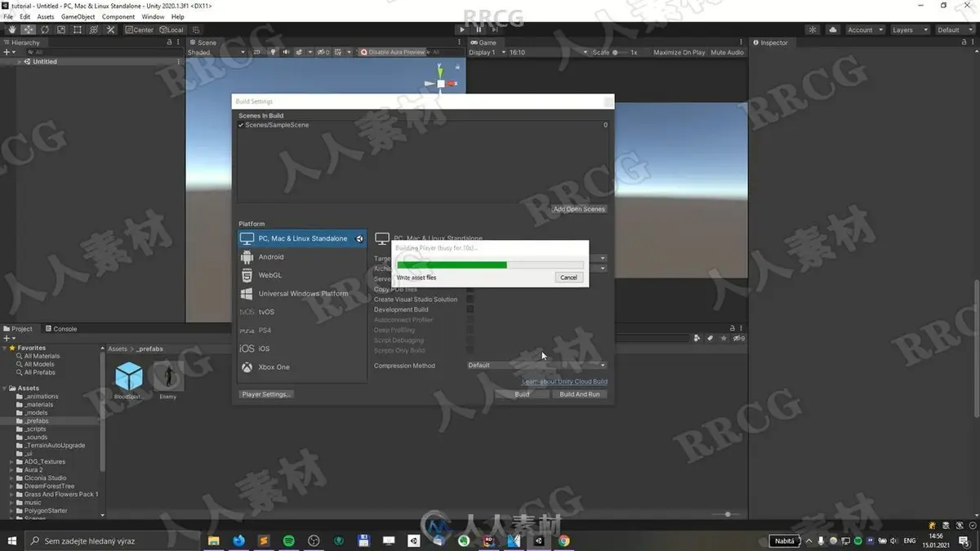Click Maximize On Play toggle

pos(679,52)
